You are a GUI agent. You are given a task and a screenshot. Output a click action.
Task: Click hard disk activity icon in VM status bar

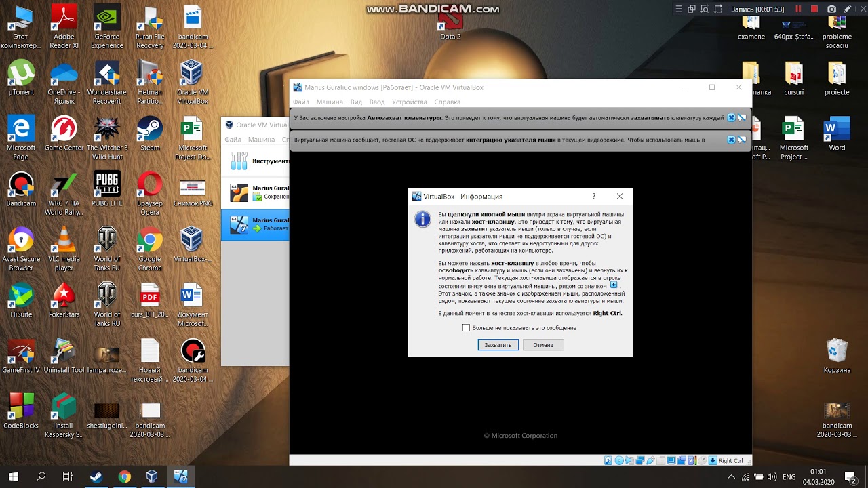tap(608, 460)
